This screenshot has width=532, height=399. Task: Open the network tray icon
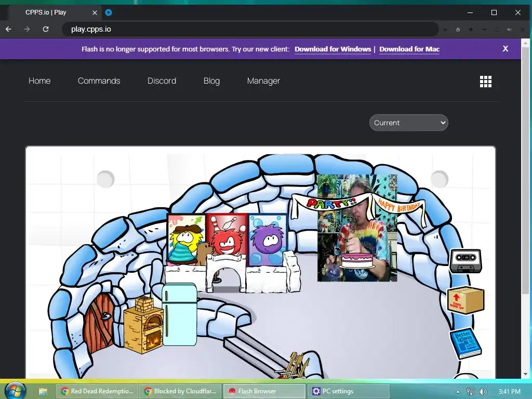click(x=470, y=392)
